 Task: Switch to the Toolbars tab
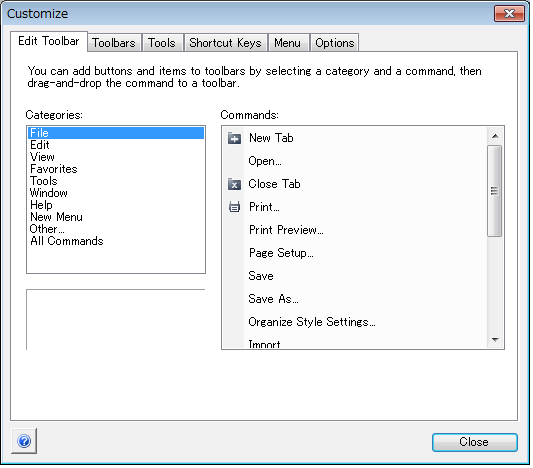[114, 43]
